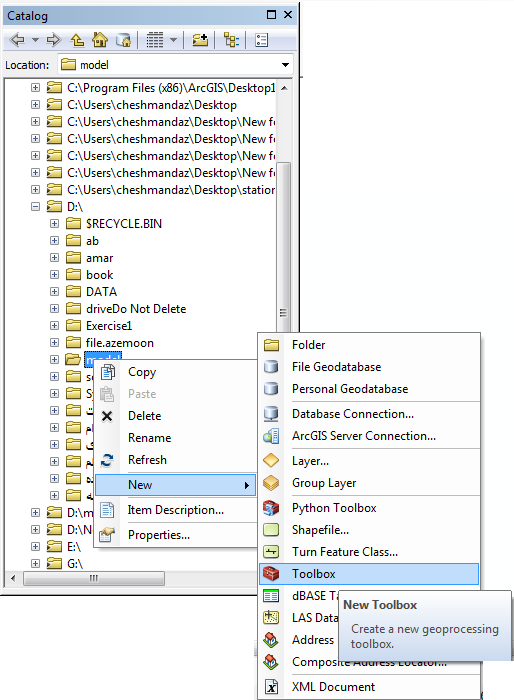514x700 pixels.
Task: Click Connect To Folder icon
Action: pyautogui.click(x=200, y=40)
